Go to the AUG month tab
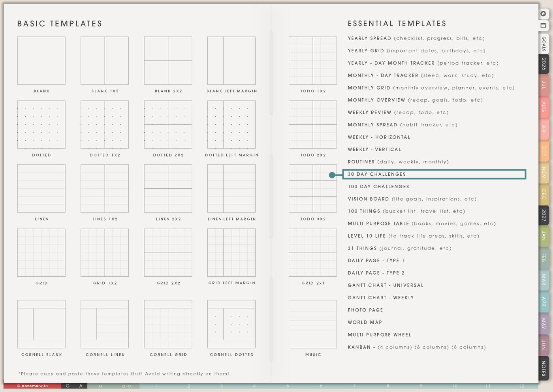 click(544, 107)
